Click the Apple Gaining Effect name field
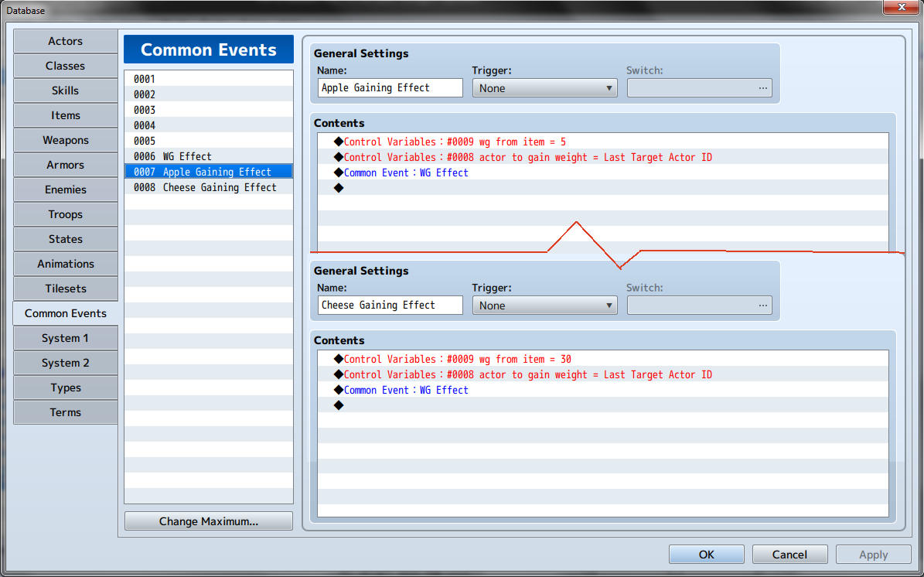Screen dimensions: 924x577 point(390,88)
